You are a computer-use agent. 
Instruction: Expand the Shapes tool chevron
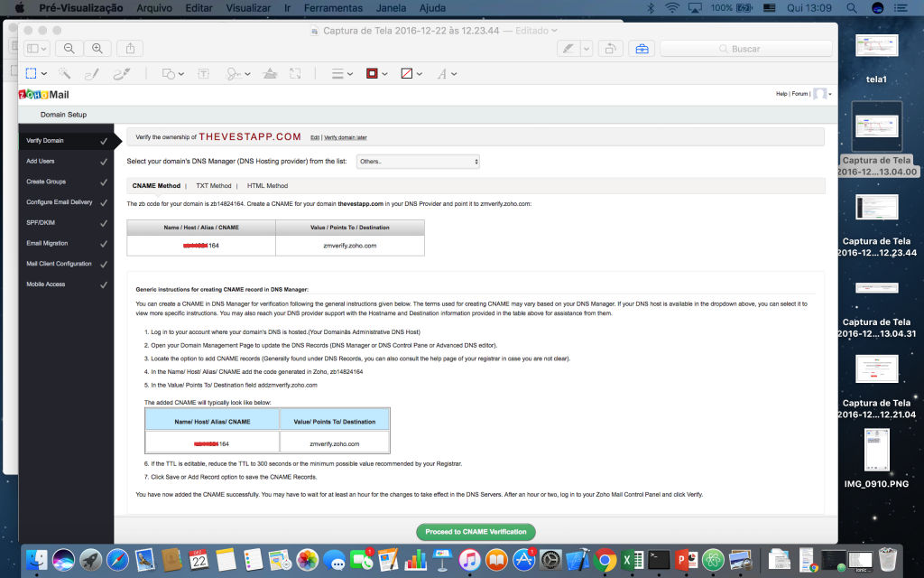[x=180, y=74]
